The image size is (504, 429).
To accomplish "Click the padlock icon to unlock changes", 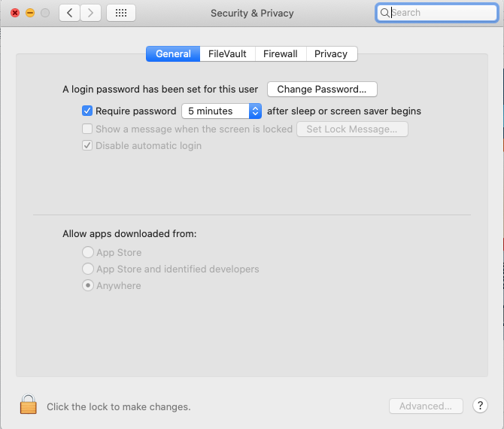I will tap(29, 405).
